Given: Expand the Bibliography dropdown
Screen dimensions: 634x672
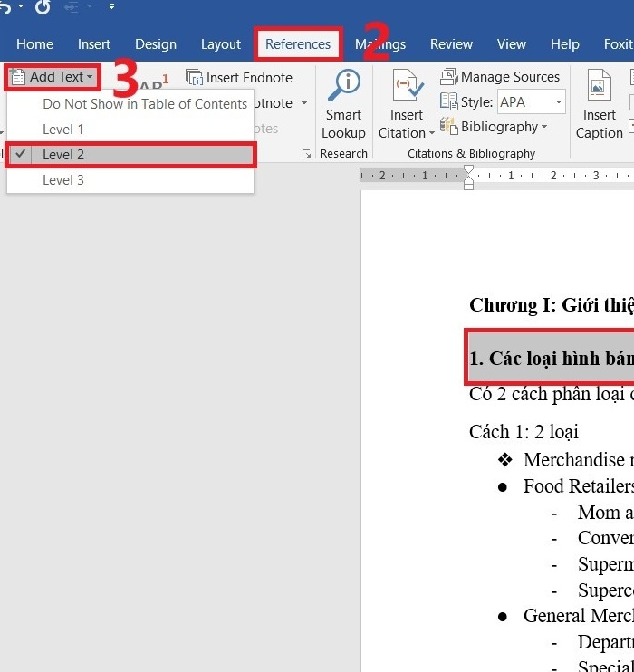Looking at the screenshot, I should pyautogui.click(x=544, y=127).
